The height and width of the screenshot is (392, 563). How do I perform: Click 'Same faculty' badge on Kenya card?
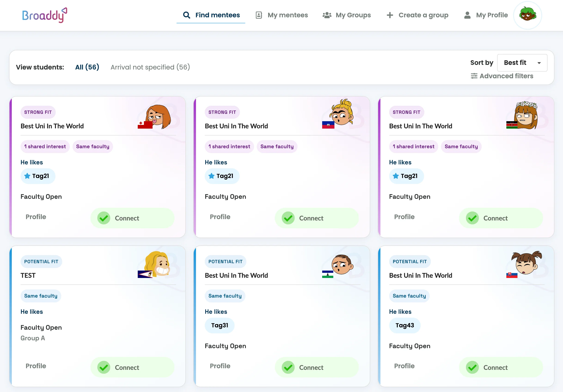pos(461,147)
